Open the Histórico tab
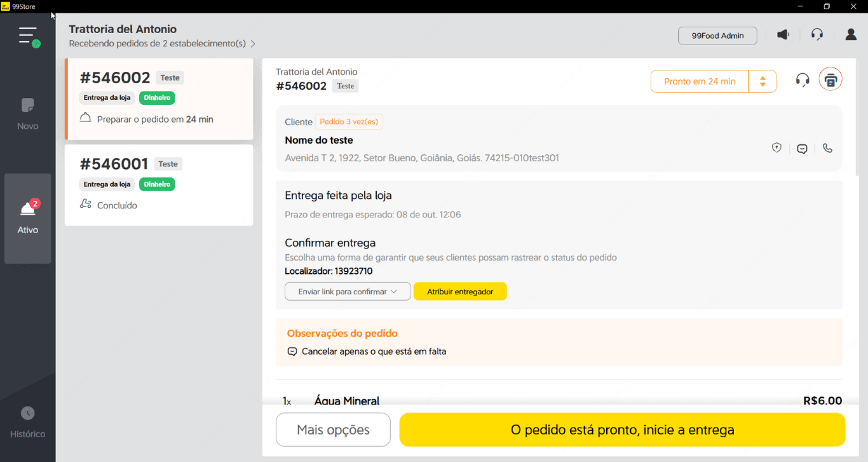The width and height of the screenshot is (868, 462). tap(28, 423)
